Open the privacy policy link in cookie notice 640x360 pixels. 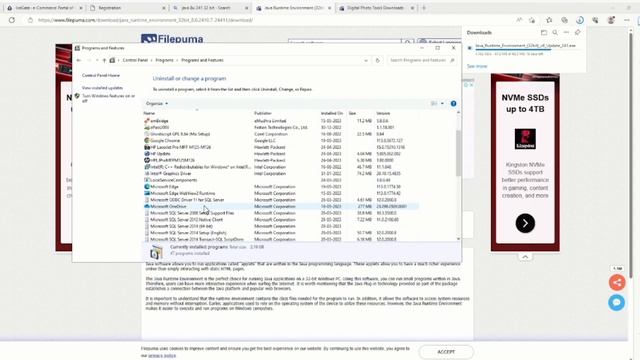coord(162,356)
